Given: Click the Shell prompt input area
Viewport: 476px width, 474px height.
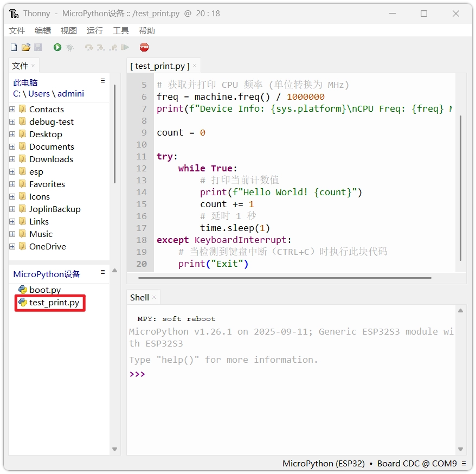Looking at the screenshot, I should pyautogui.click(x=293, y=374).
